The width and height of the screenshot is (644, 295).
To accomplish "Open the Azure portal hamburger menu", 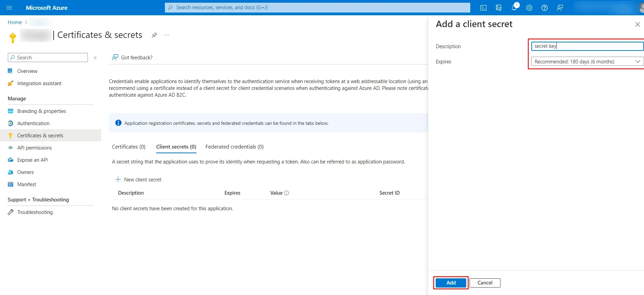I will tap(9, 7).
